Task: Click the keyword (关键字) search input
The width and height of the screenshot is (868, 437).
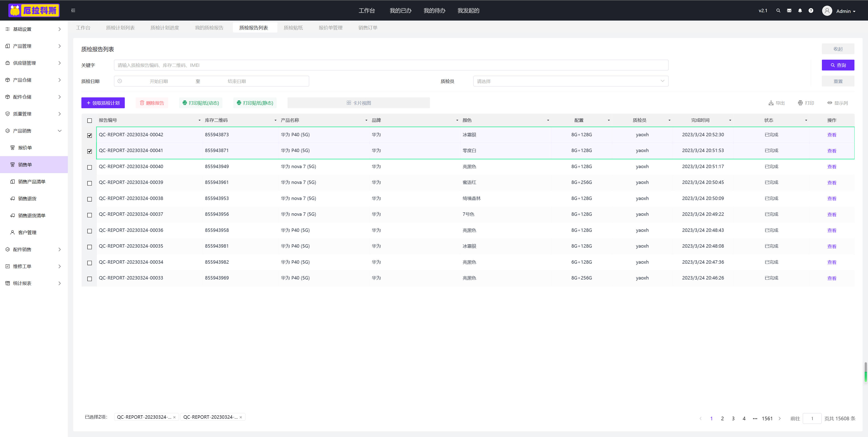Action: tap(391, 65)
